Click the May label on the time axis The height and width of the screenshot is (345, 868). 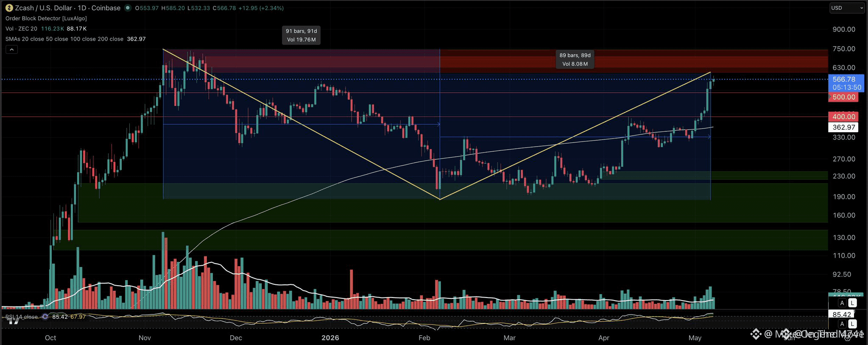coord(695,338)
